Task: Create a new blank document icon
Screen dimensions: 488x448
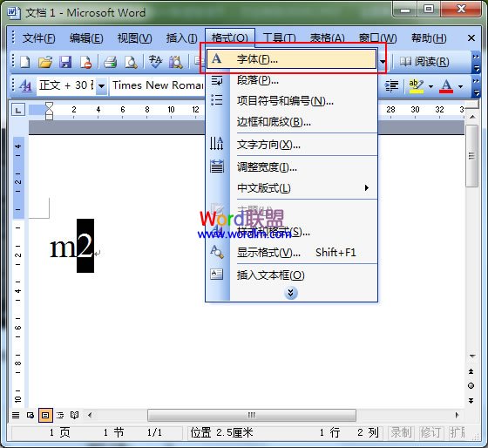Action: pos(25,62)
